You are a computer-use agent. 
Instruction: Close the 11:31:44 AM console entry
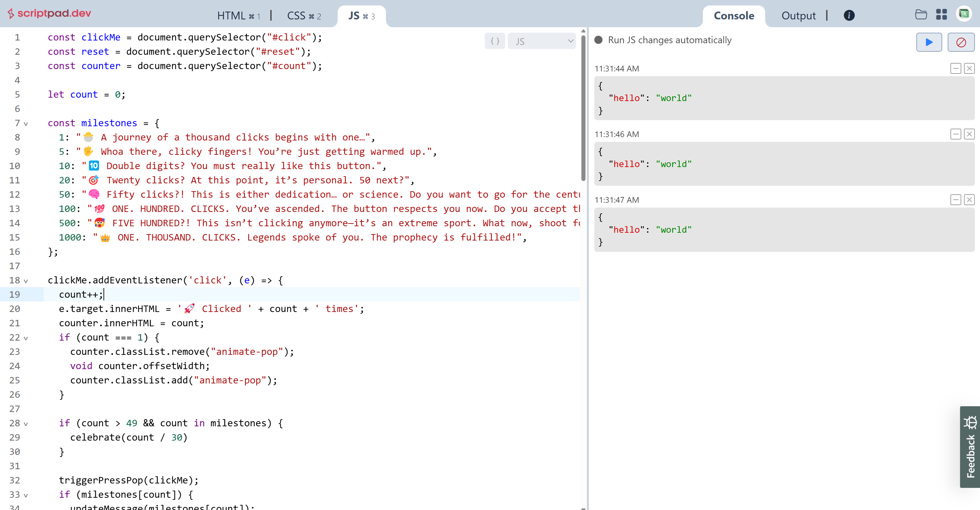[x=969, y=68]
